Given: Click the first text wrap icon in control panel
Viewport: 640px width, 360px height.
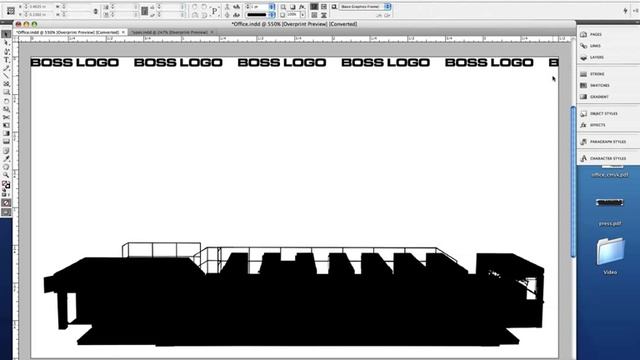Looking at the screenshot, I should (314, 7).
